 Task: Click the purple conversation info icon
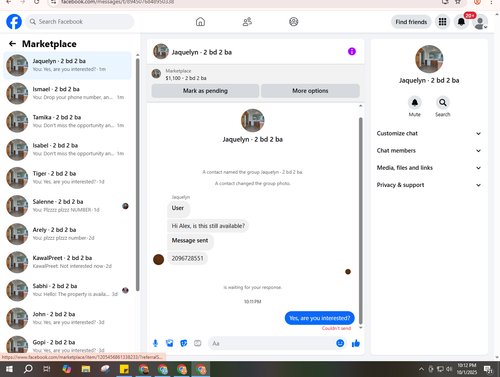[x=352, y=51]
